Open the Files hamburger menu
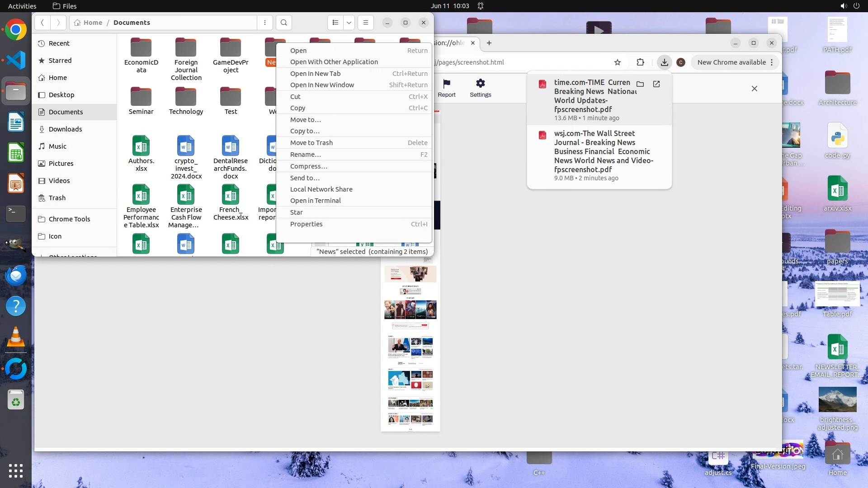Screen dimensions: 868x488 pos(366,23)
